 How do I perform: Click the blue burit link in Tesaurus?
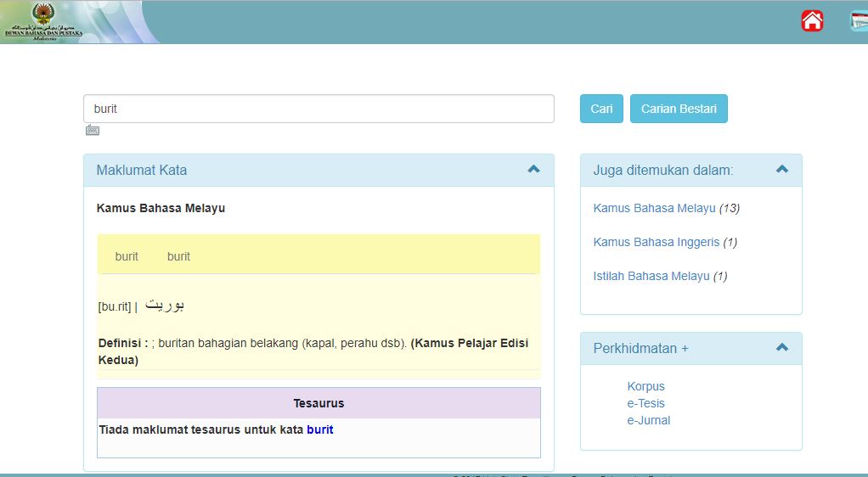point(320,429)
